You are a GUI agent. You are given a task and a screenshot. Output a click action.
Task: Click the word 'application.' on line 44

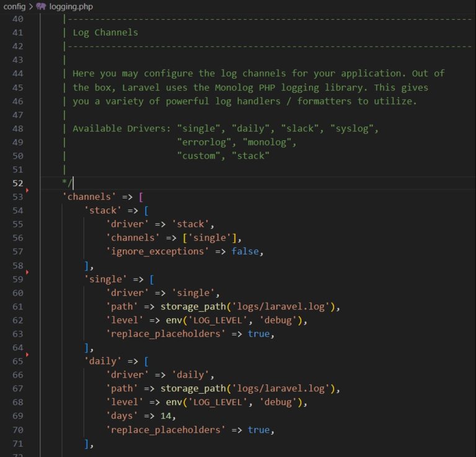click(374, 74)
